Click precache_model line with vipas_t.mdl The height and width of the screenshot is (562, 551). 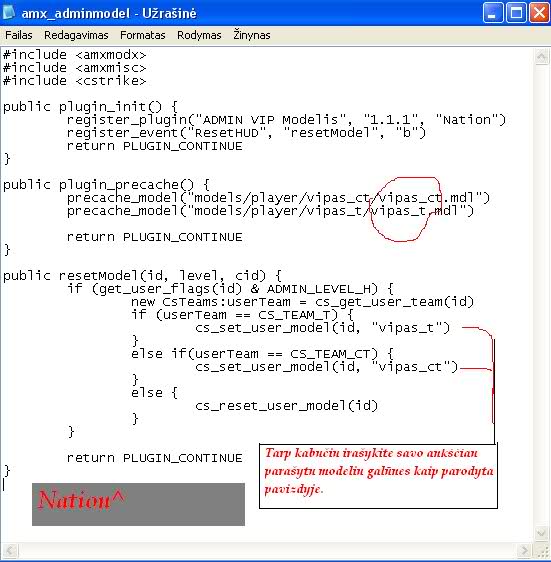tap(270, 211)
